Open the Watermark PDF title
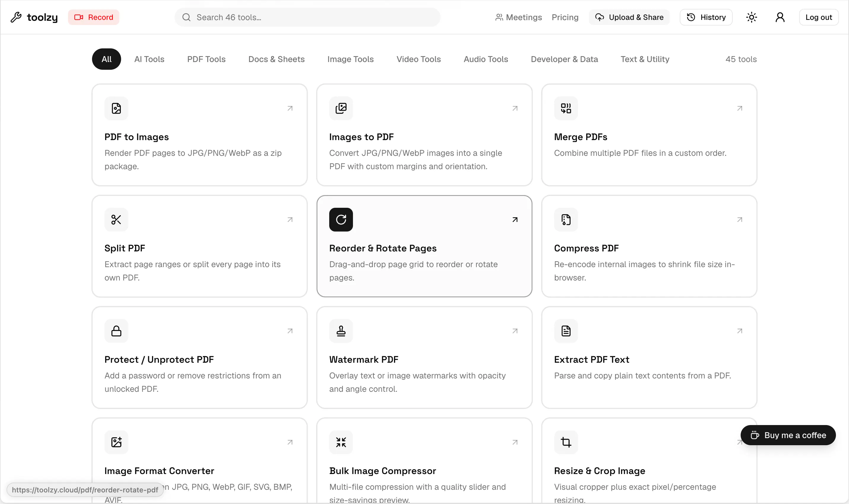The height and width of the screenshot is (504, 849). (363, 360)
